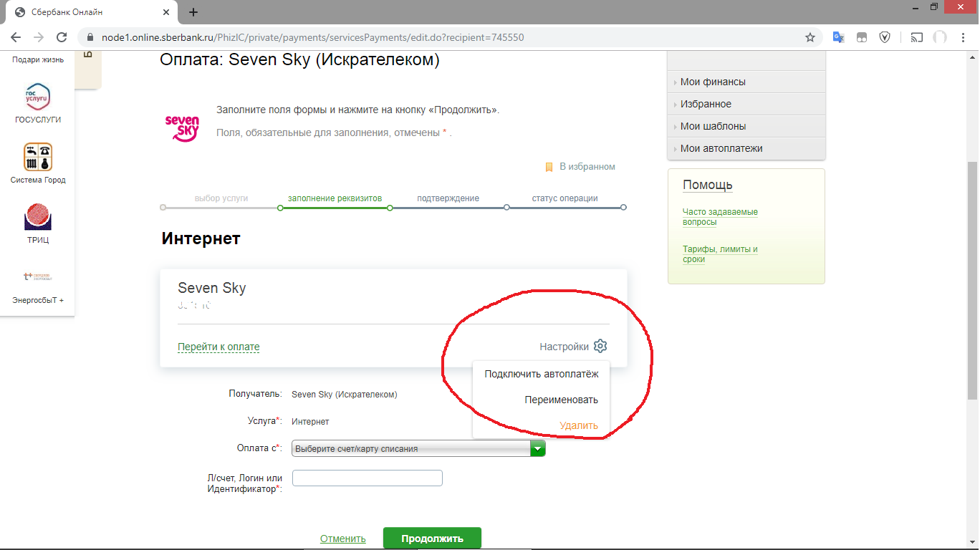Screen dimensions: 980x550
Task: Go back in browser history
Action: (16, 37)
